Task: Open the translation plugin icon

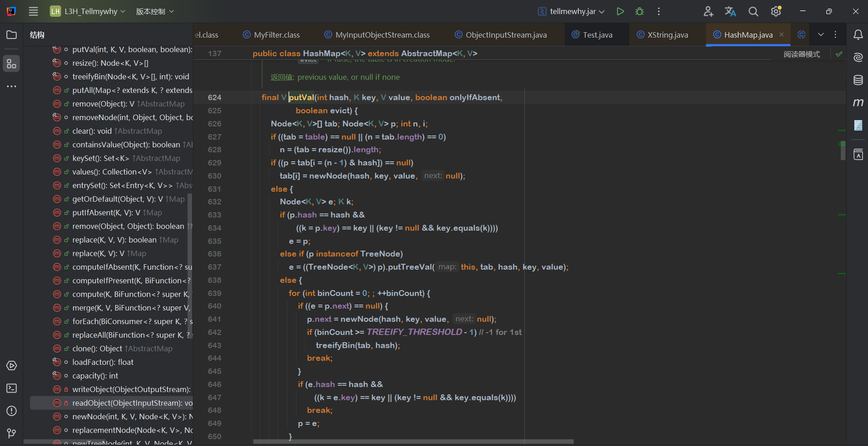Action: (730, 11)
